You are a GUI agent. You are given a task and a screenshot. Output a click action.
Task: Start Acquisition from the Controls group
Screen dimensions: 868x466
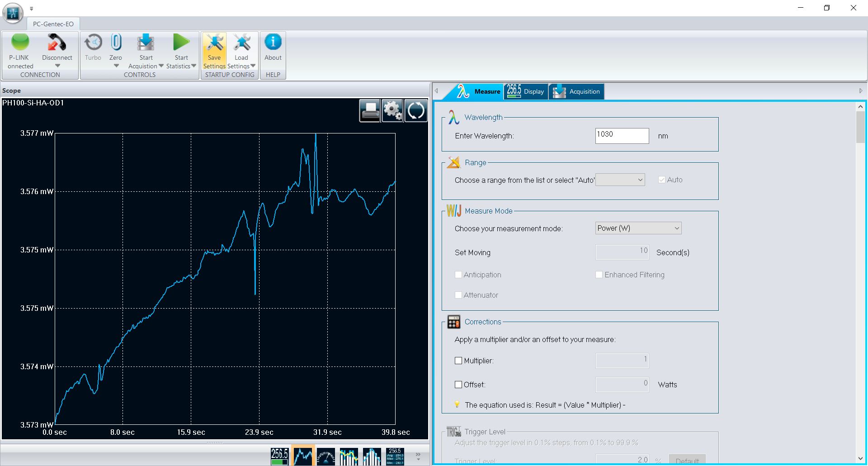(x=146, y=43)
